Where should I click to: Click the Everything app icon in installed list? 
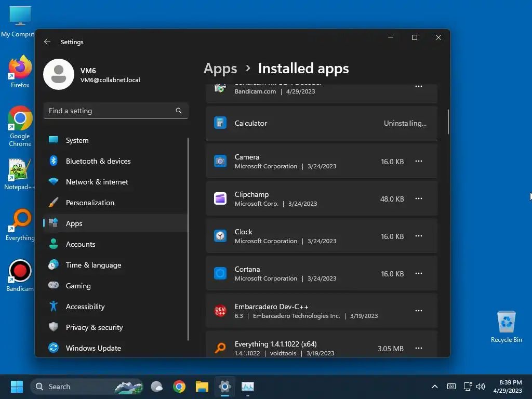[220, 348]
